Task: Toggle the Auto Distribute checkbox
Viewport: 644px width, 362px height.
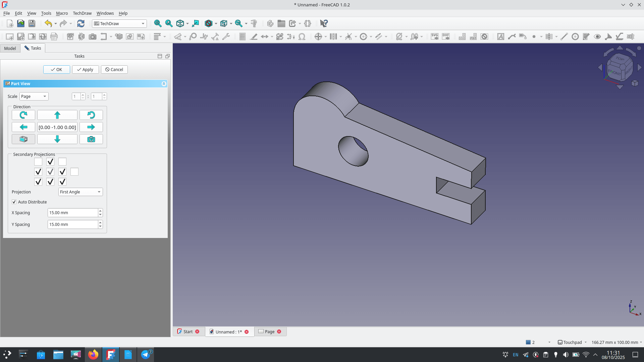Action: (x=14, y=202)
